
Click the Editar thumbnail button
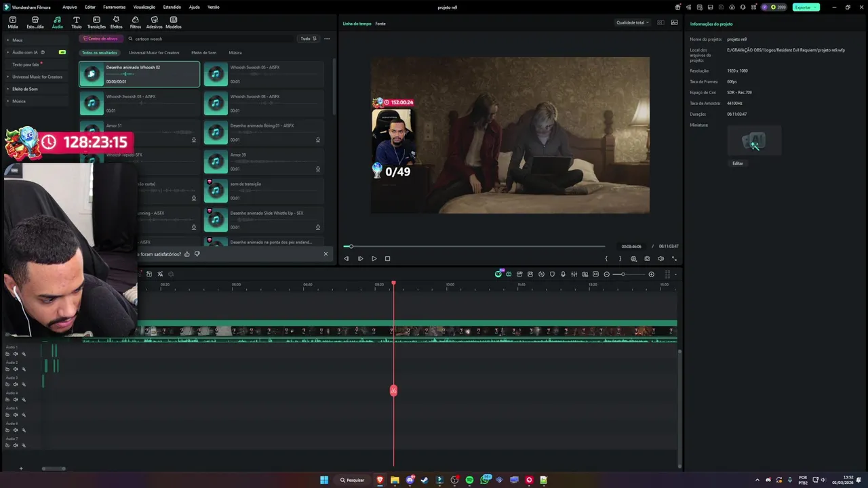pyautogui.click(x=738, y=163)
